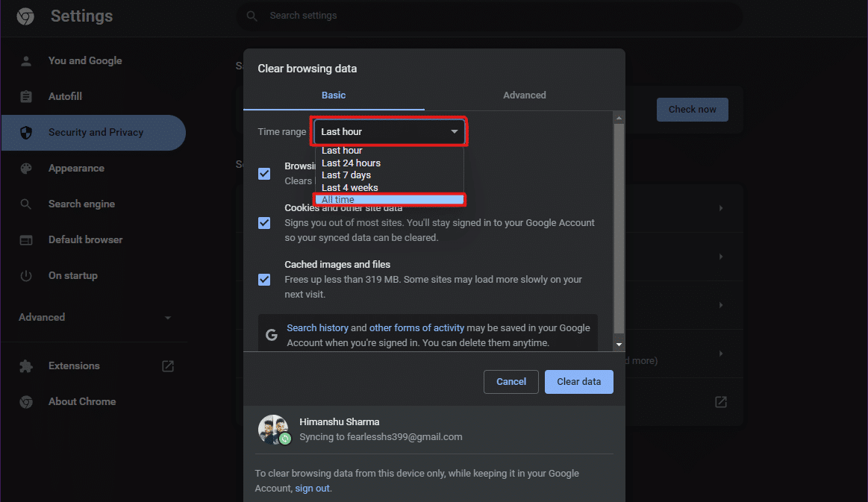Open the Time range dropdown showing Last hour

(390, 132)
